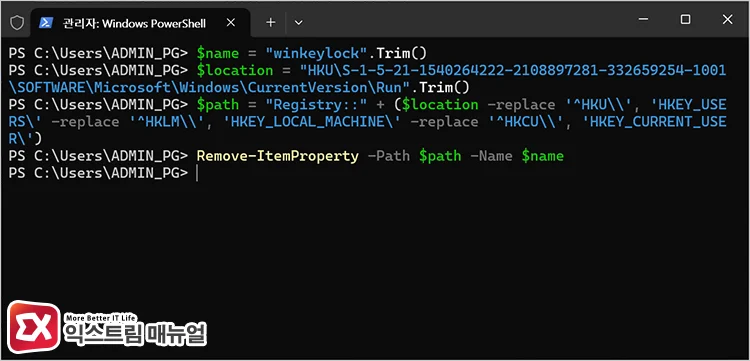Click the PowerShell icon on the tab
750x361 pixels.
[x=46, y=22]
